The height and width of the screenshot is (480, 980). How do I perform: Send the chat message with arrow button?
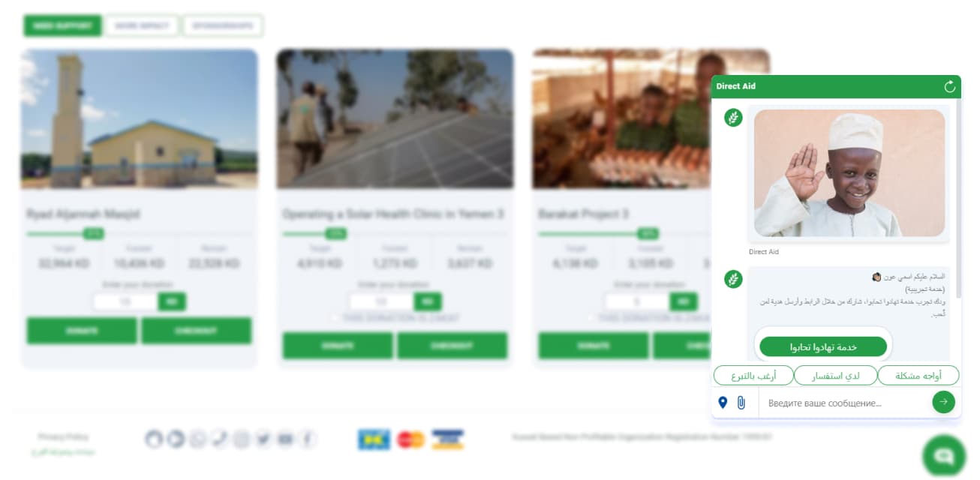point(943,402)
